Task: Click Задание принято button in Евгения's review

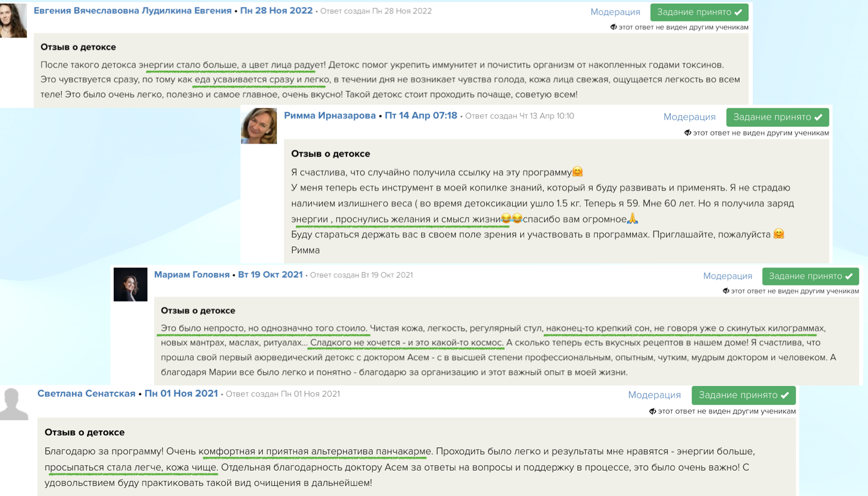Action: click(699, 12)
